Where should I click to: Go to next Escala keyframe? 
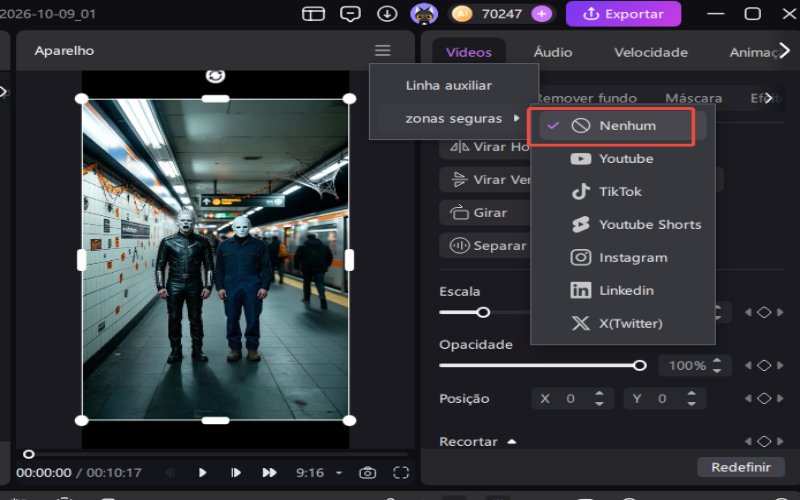780,312
